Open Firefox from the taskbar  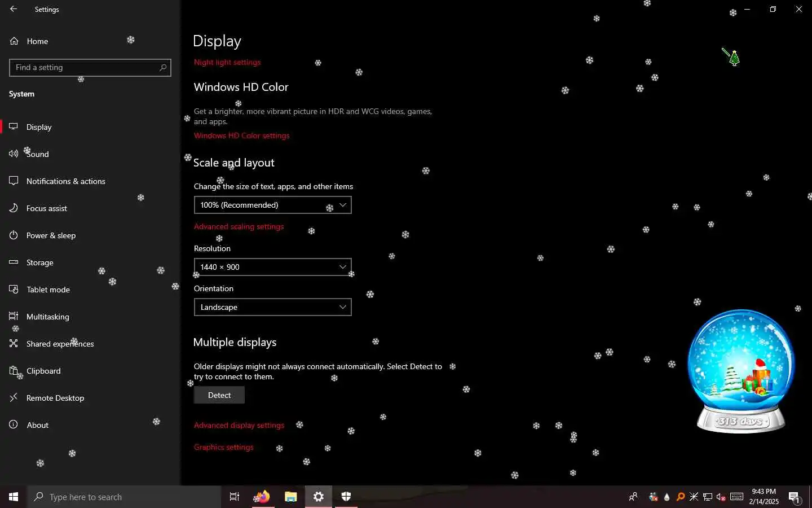click(x=262, y=497)
